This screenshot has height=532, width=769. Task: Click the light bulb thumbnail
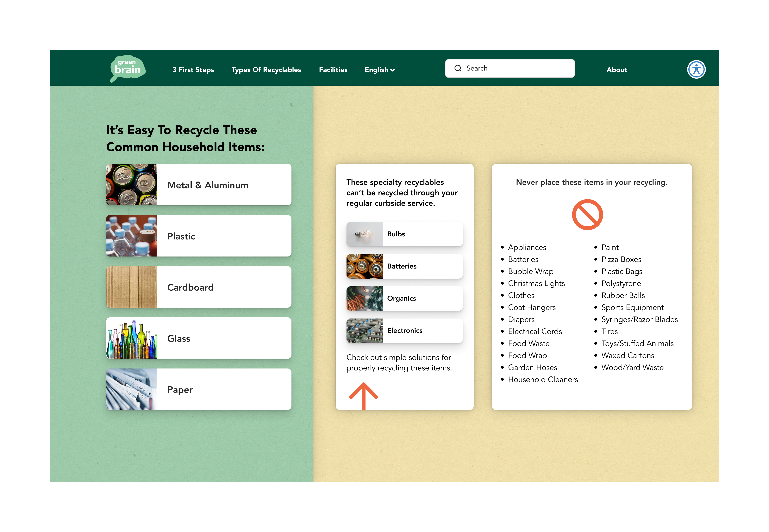(365, 234)
